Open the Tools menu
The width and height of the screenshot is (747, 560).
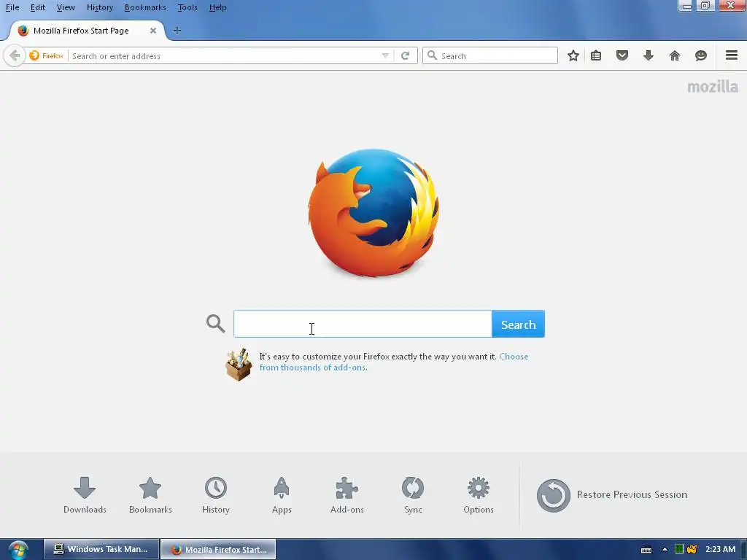(187, 7)
